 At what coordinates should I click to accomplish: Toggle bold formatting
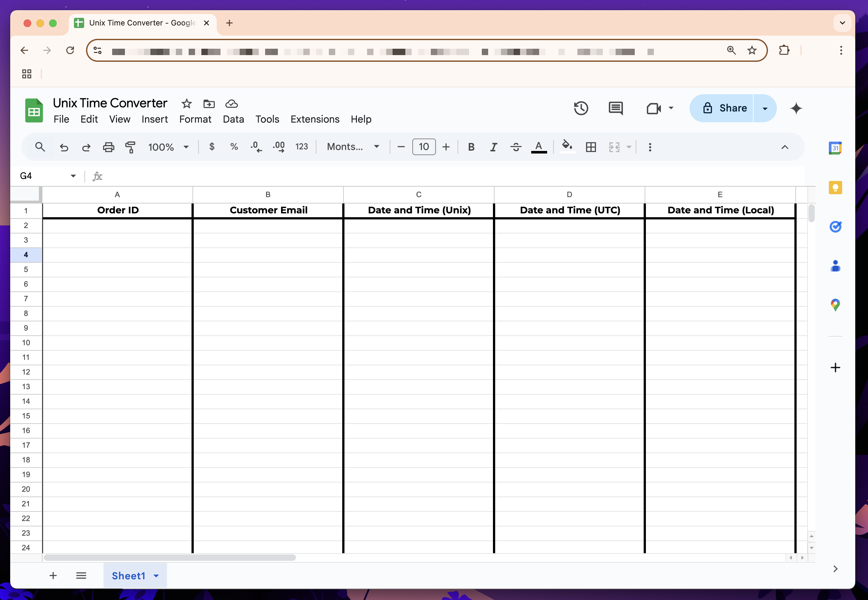click(x=471, y=147)
